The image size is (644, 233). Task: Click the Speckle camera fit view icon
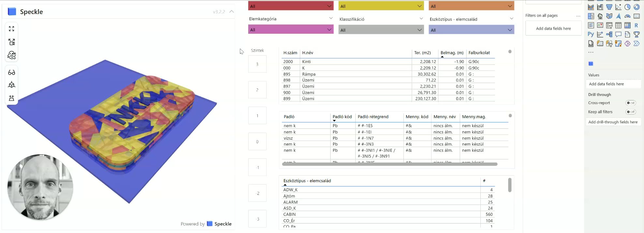pyautogui.click(x=12, y=42)
